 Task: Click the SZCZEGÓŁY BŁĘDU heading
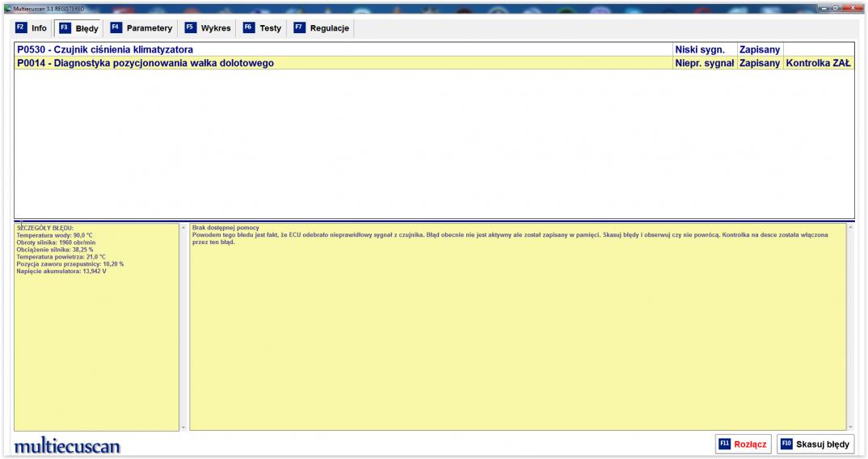point(44,228)
